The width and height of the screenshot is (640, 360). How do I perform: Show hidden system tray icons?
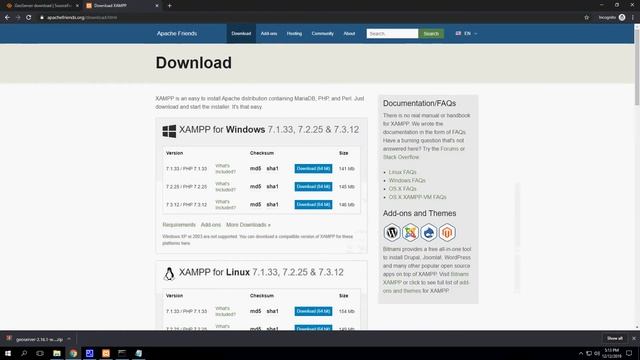point(581,353)
